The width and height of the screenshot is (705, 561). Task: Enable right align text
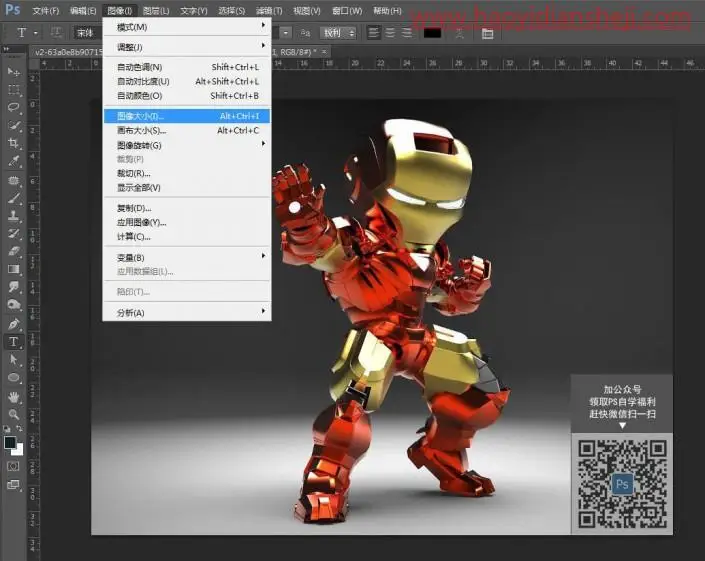[407, 33]
